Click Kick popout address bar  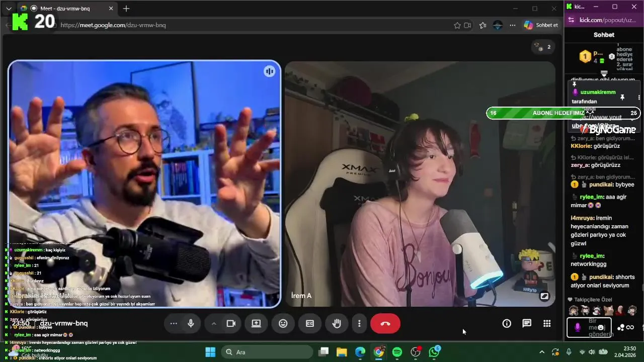pyautogui.click(x=608, y=20)
